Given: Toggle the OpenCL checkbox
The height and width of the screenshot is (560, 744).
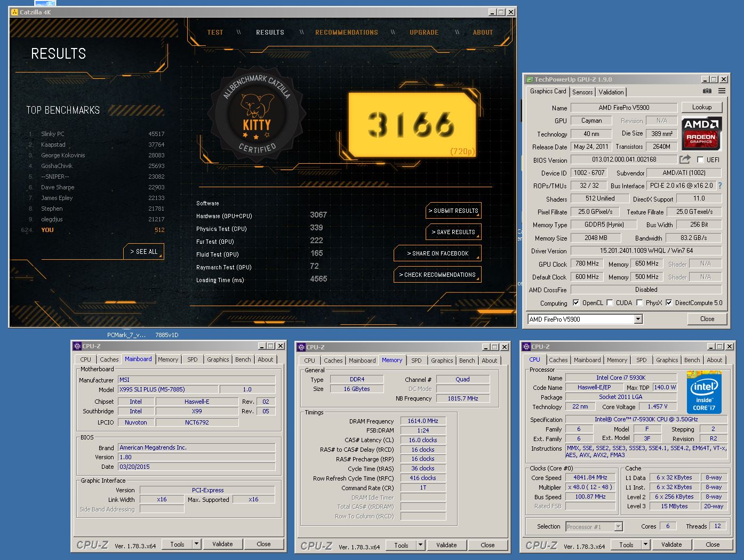Looking at the screenshot, I should click(x=576, y=302).
